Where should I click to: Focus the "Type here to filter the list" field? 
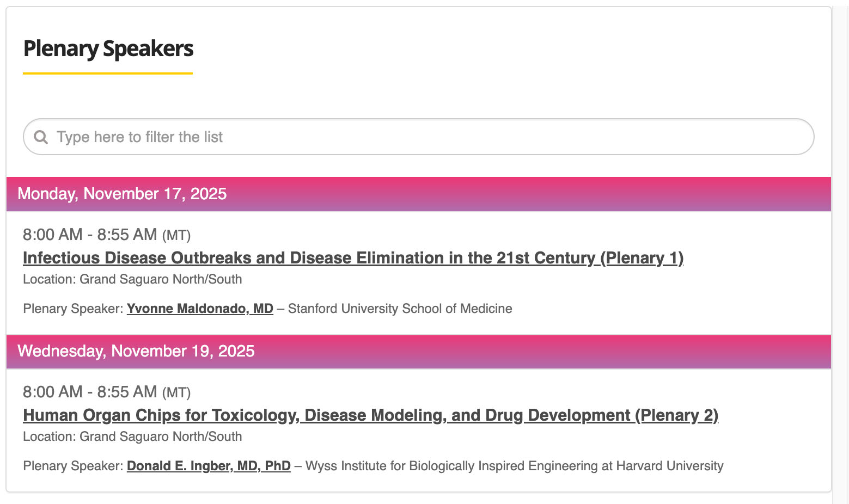point(425,137)
